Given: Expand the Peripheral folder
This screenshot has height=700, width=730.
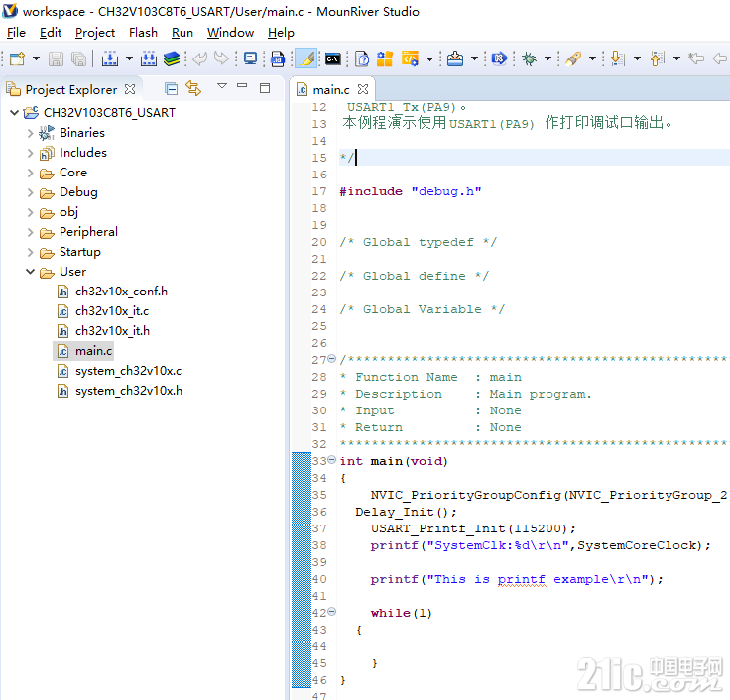Looking at the screenshot, I should (31, 232).
